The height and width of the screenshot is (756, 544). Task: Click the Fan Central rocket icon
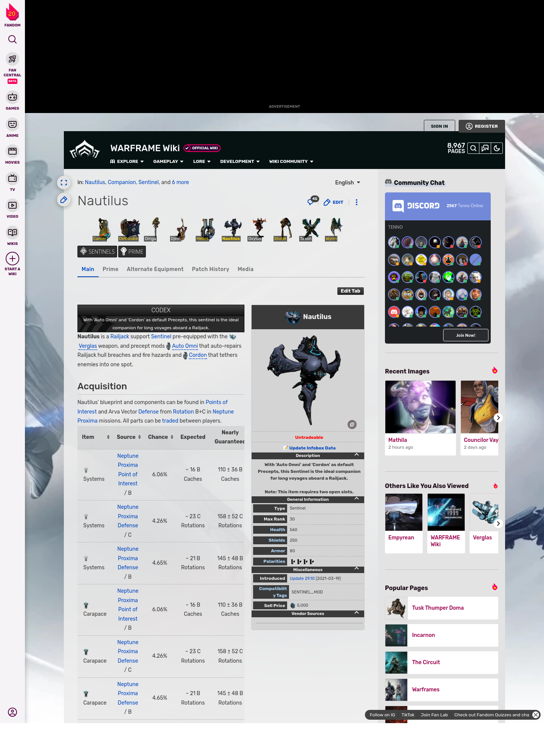pyautogui.click(x=12, y=59)
